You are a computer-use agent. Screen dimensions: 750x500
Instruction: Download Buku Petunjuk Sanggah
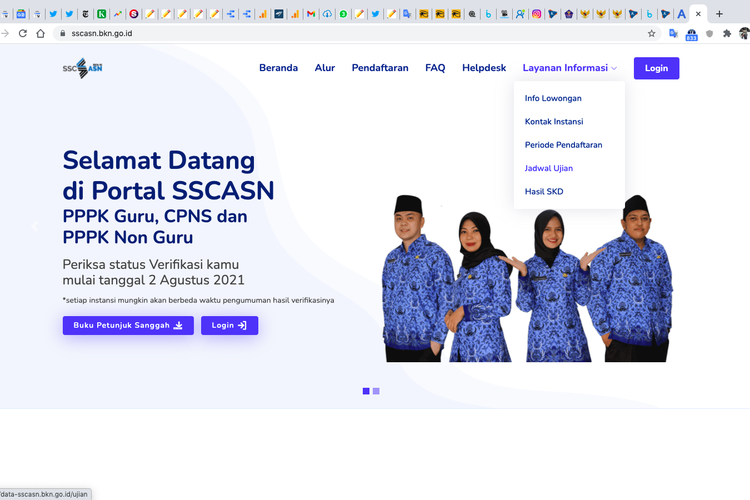128,325
